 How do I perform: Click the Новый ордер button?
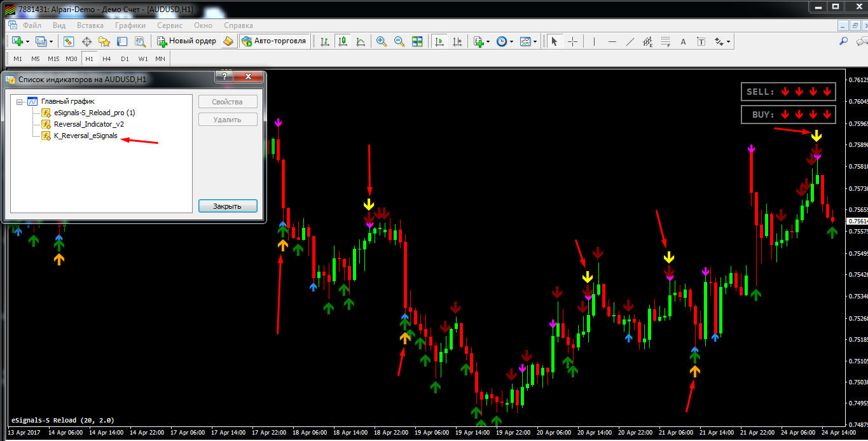(x=186, y=41)
